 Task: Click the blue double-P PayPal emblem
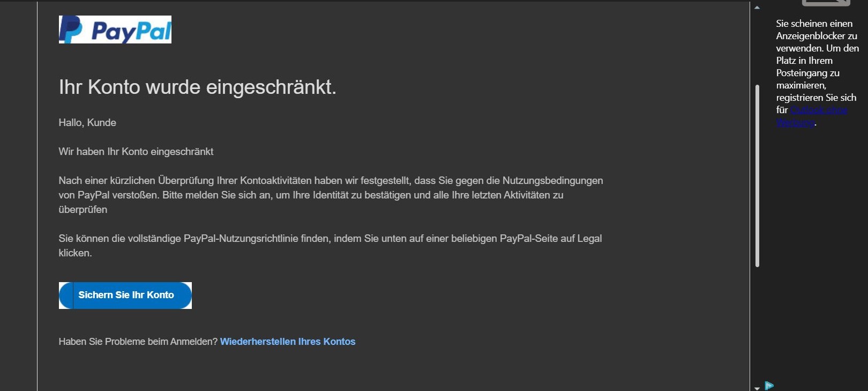[x=70, y=29]
